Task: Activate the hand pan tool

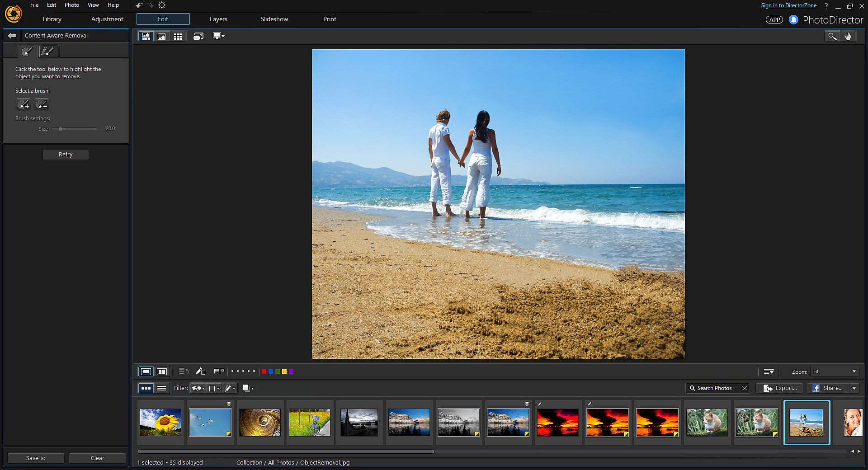Action: click(848, 37)
